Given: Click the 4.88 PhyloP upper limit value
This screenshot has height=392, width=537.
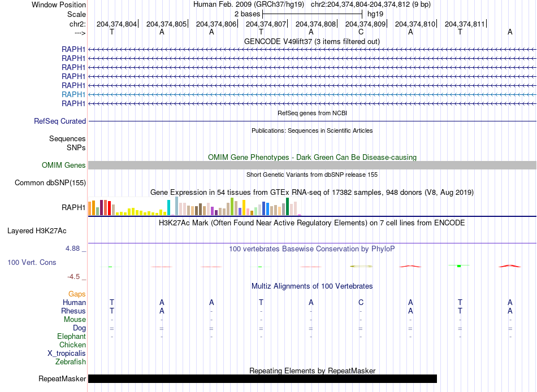Looking at the screenshot, I should point(72,249).
